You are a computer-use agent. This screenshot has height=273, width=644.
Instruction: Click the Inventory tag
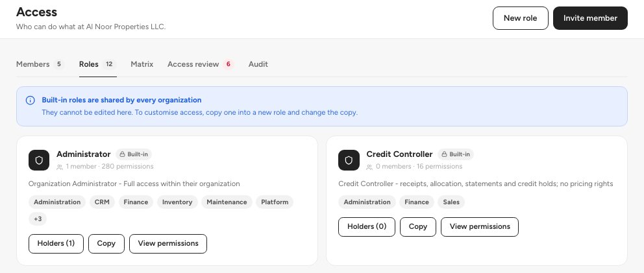point(177,202)
